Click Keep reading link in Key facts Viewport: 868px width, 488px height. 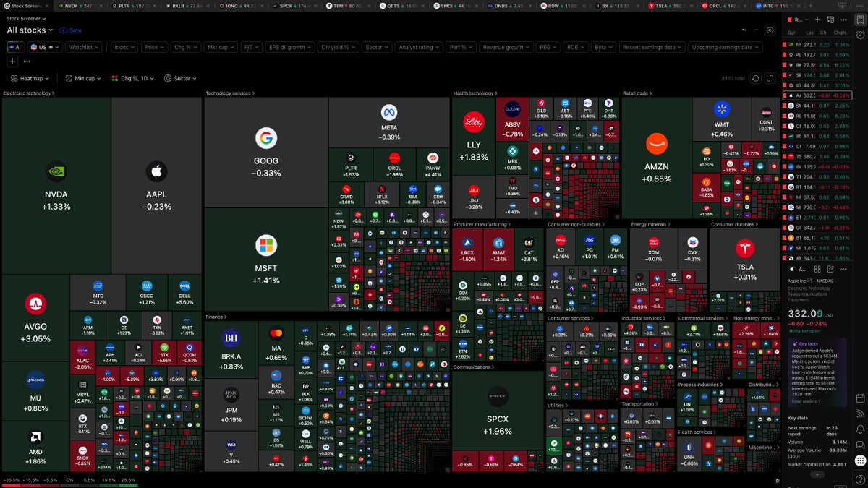(x=807, y=400)
